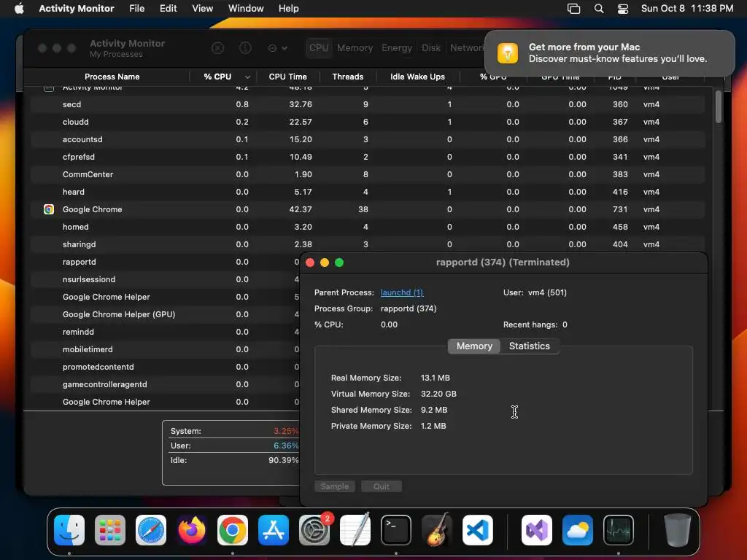Switch to the Disk tab

430,48
